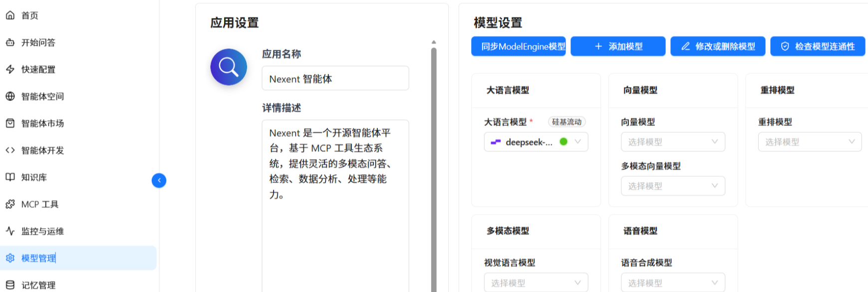Click the 重排模型 card heading

pyautogui.click(x=777, y=90)
